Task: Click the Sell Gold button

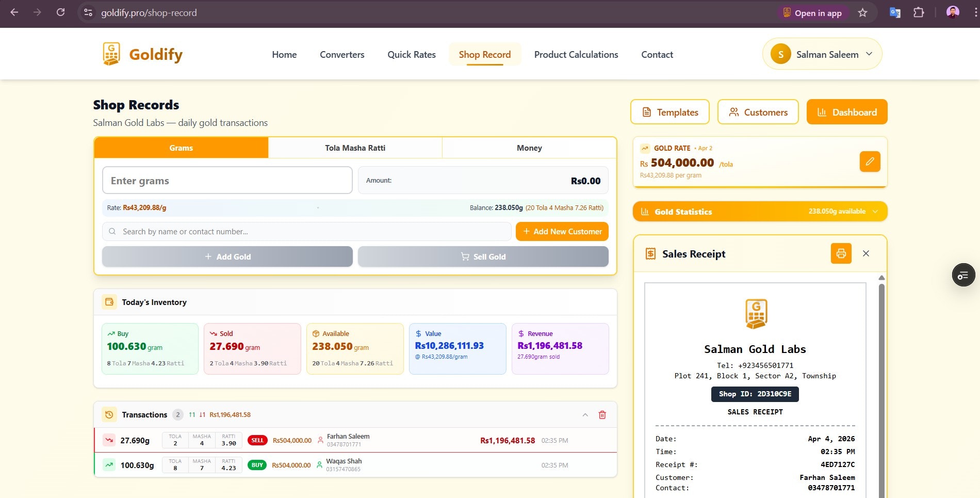Action: point(483,256)
